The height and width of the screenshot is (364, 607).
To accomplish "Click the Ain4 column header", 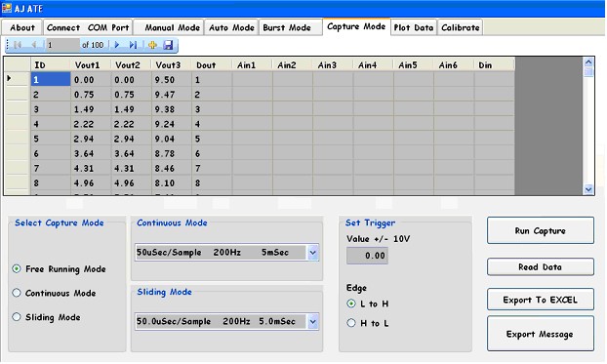I will click(373, 64).
